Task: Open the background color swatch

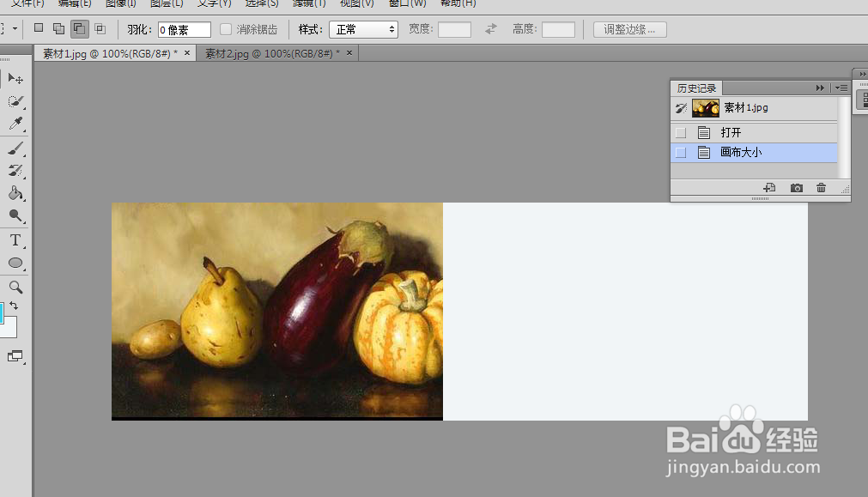Action: (x=10, y=330)
